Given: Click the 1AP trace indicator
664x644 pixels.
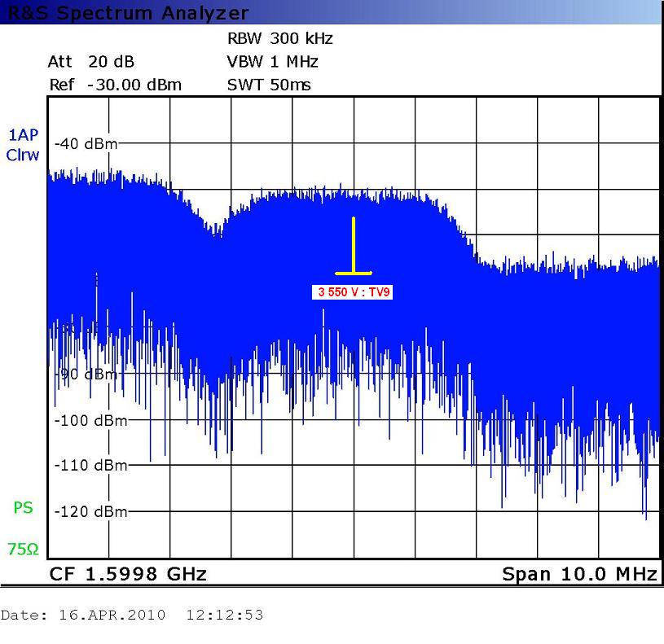Looking at the screenshot, I should pyautogui.click(x=23, y=136).
